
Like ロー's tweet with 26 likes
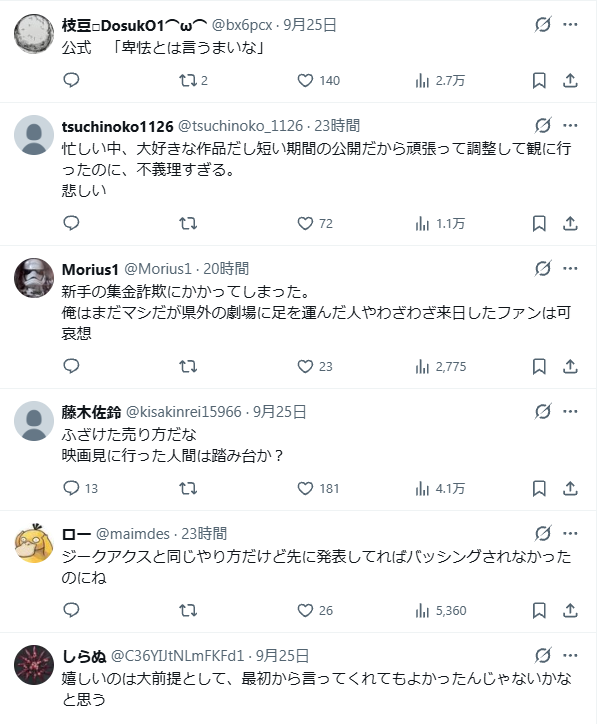coord(315,610)
